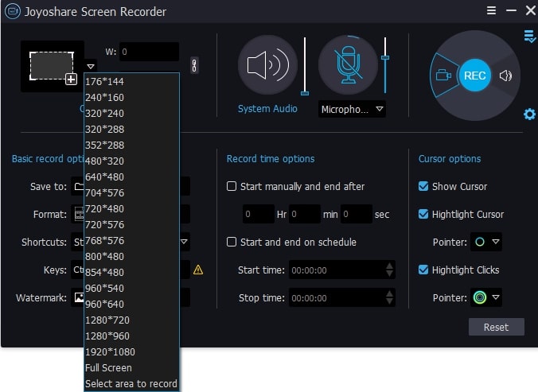Select 176*144 resolution from list
The image size is (538, 392).
(x=131, y=82)
